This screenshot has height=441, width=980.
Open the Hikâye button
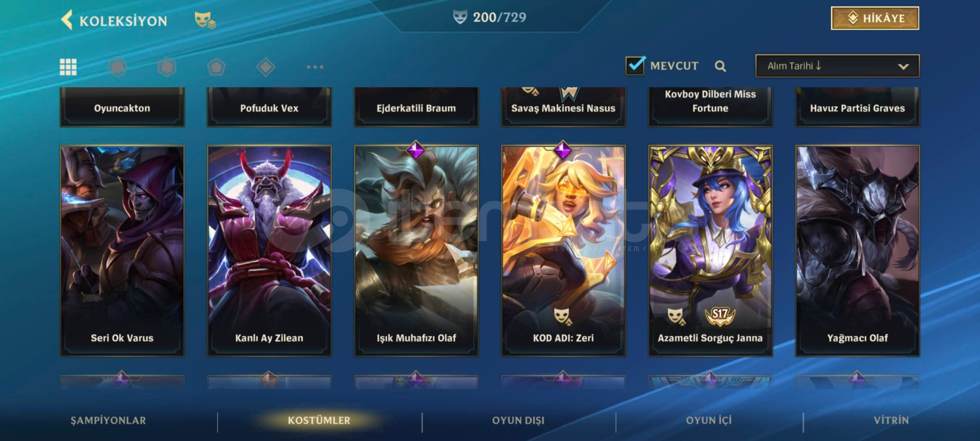(x=875, y=18)
